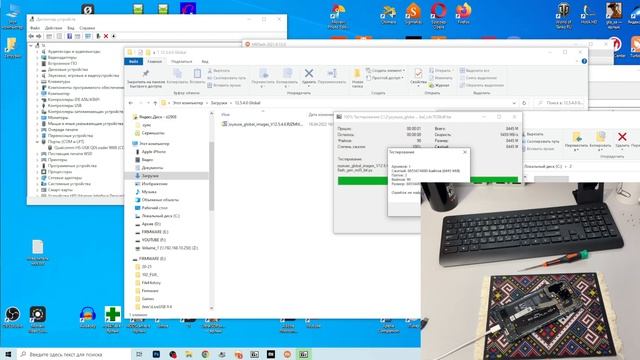Open the OBS Studio desktop shortcut
Screen dimensions: 640x360
click(13, 315)
